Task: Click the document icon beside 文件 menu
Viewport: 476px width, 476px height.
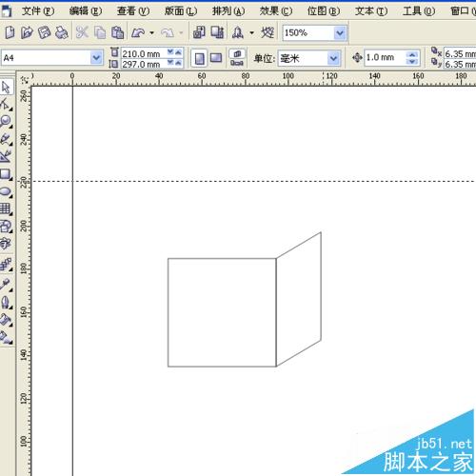Action: click(x=7, y=11)
